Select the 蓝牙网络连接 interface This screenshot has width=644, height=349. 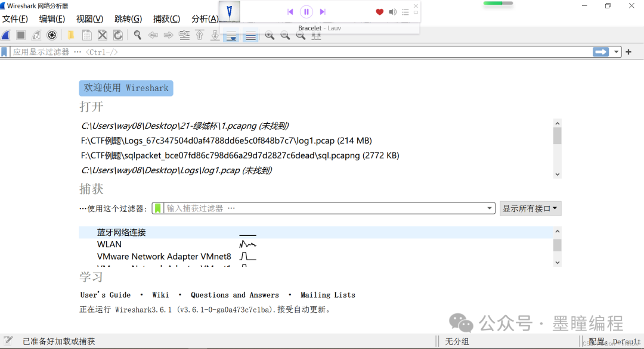pyautogui.click(x=315, y=232)
